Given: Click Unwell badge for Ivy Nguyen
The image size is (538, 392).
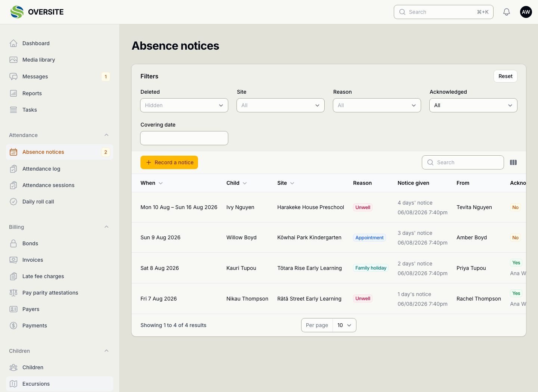Looking at the screenshot, I should tap(363, 207).
